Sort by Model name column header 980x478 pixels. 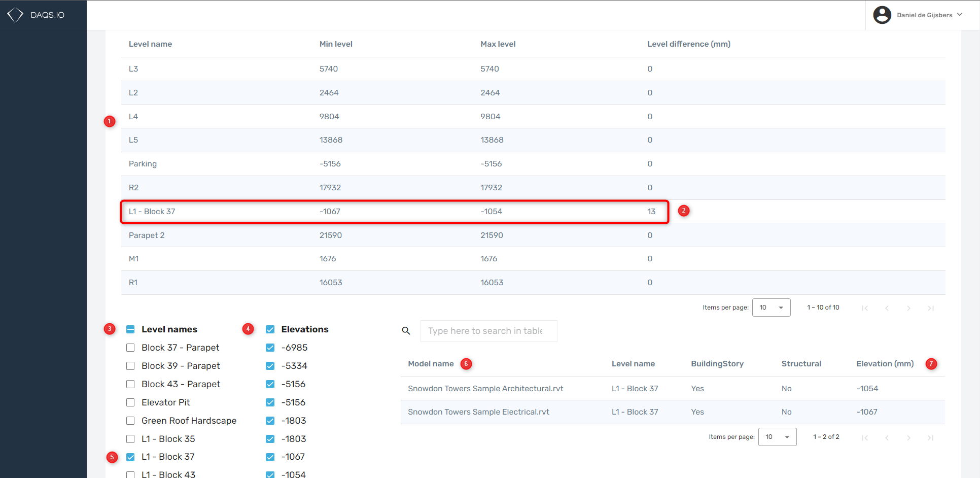[x=431, y=364]
